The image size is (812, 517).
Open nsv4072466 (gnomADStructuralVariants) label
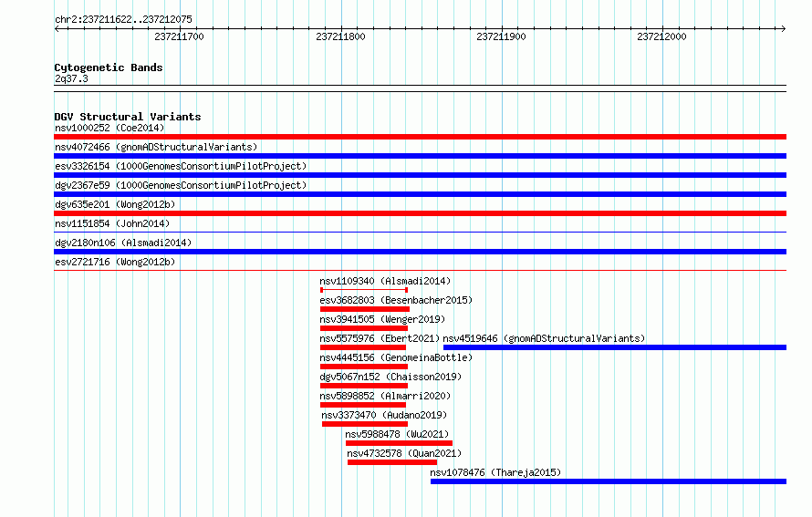pos(156,147)
